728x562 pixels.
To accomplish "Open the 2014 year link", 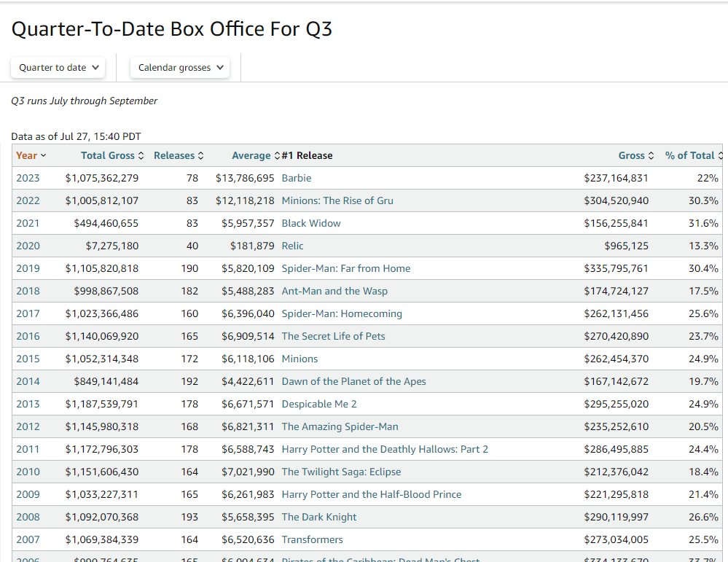I will (x=28, y=382).
